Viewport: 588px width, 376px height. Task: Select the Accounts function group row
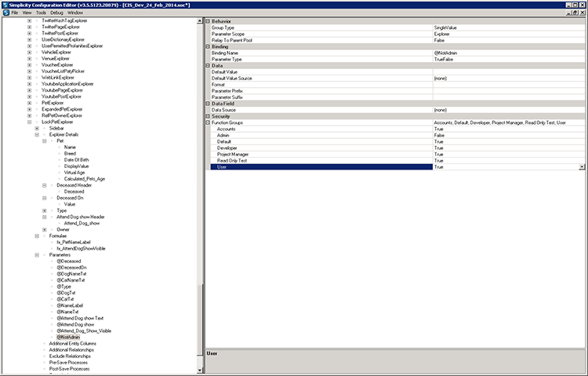[397, 130]
